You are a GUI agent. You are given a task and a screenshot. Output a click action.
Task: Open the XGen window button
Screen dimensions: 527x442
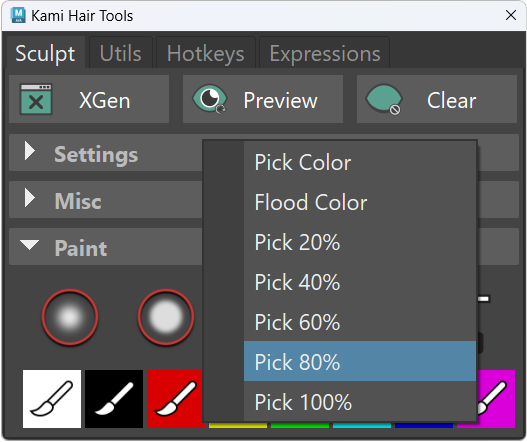[89, 99]
